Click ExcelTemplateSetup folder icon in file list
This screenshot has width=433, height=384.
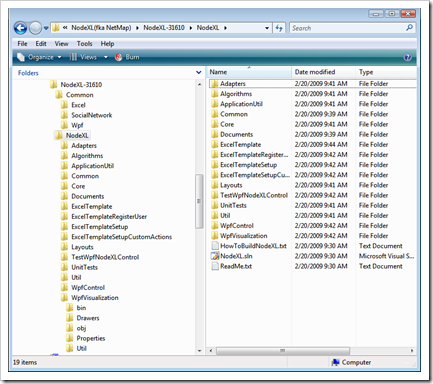(x=215, y=165)
